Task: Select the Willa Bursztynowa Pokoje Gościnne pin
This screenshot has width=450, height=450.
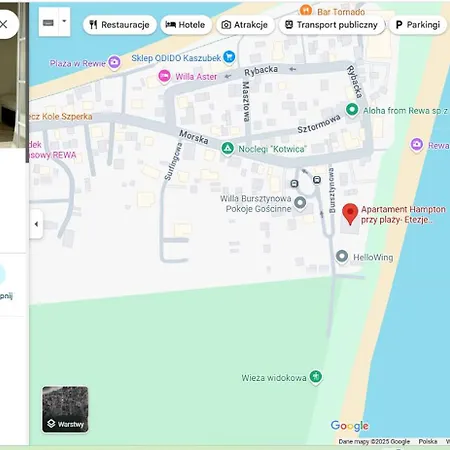Action: [300, 203]
